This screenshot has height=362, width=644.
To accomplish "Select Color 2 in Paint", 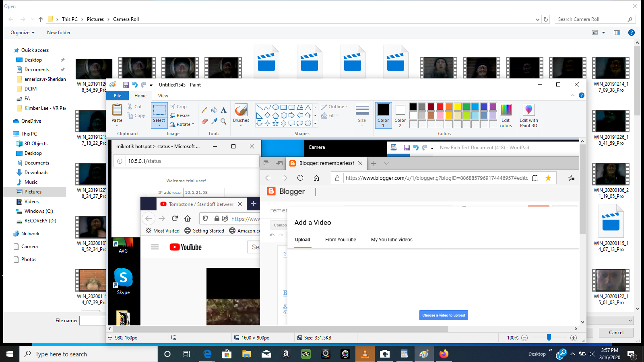I will pos(400,115).
